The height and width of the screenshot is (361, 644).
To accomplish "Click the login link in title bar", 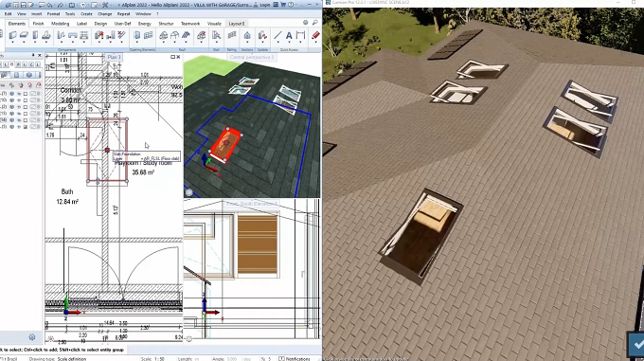I will tap(265, 5).
